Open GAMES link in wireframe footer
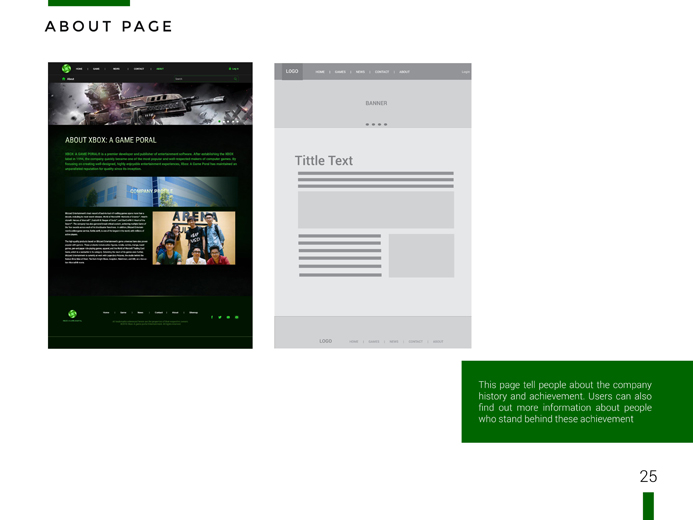The image size is (693, 520). [374, 342]
